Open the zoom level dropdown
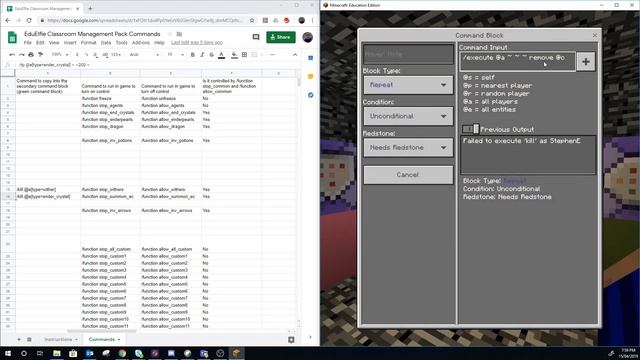The height and width of the screenshot is (360, 640). 59,55
